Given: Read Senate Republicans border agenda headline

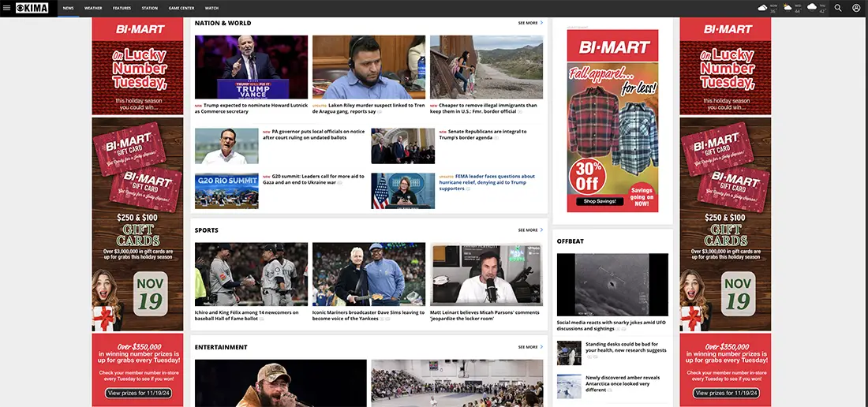Looking at the screenshot, I should 483,134.
